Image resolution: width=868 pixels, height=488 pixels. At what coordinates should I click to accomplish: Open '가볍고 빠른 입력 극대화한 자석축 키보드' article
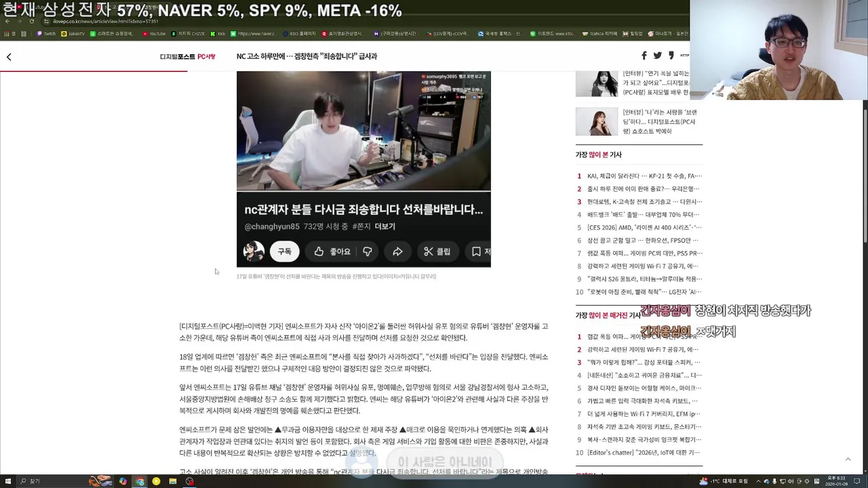(x=643, y=401)
